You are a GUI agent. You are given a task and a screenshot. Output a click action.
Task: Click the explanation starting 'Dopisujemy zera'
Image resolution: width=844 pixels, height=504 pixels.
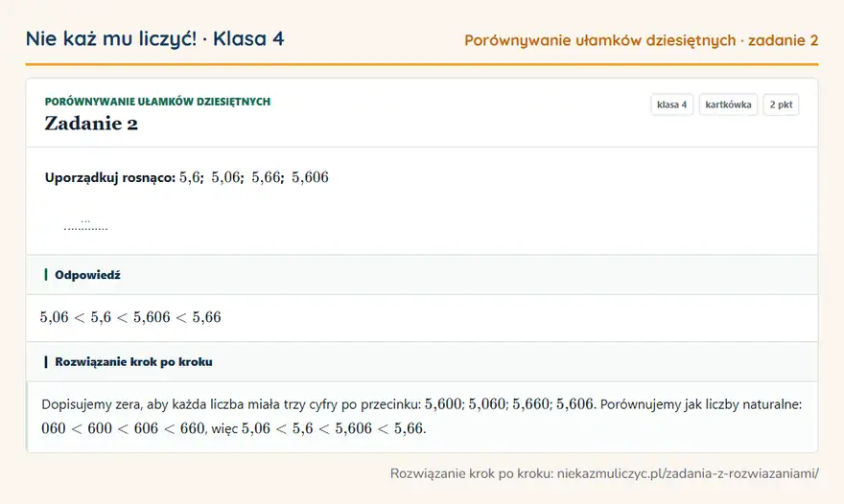point(421,416)
